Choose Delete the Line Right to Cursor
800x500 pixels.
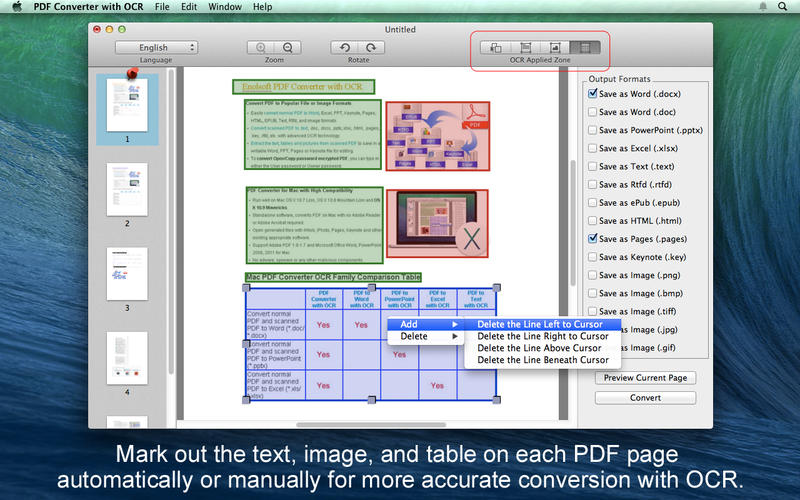pyautogui.click(x=542, y=336)
